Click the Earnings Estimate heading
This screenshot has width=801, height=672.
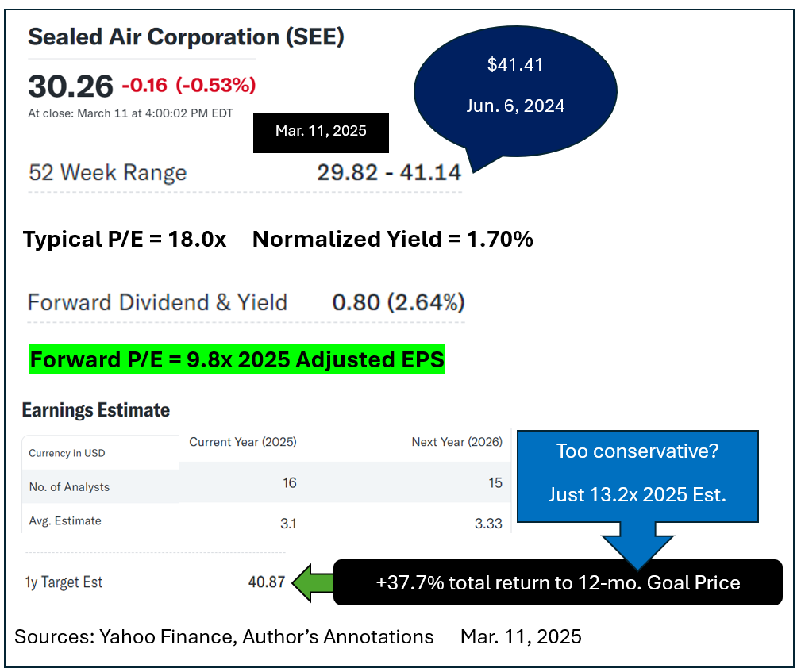[95, 410]
